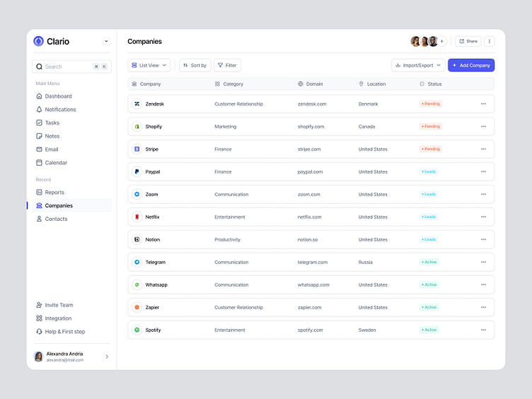
Task: Click the Sweden location cell
Action: click(x=367, y=330)
